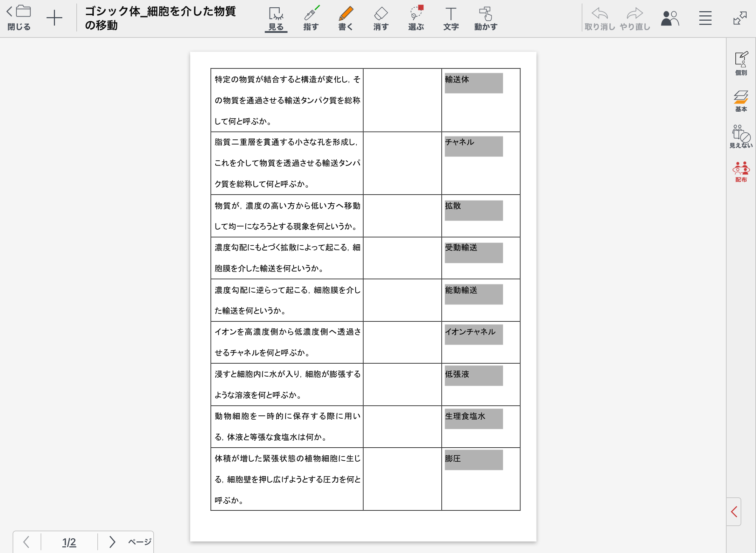Screen dimensions: 756x553
Task: Go to next page arrow
Action: coord(112,542)
